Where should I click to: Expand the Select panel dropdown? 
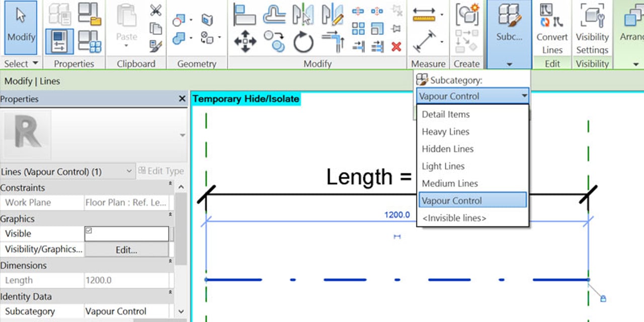(35, 63)
